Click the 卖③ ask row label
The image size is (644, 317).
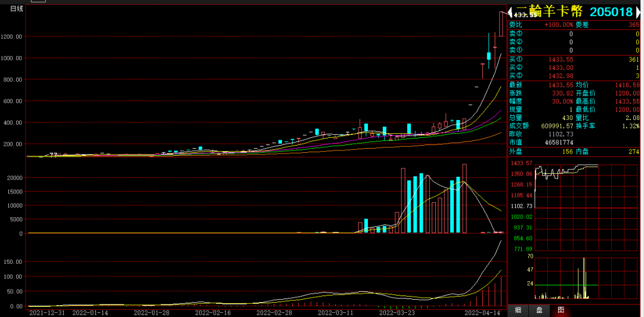(516, 33)
